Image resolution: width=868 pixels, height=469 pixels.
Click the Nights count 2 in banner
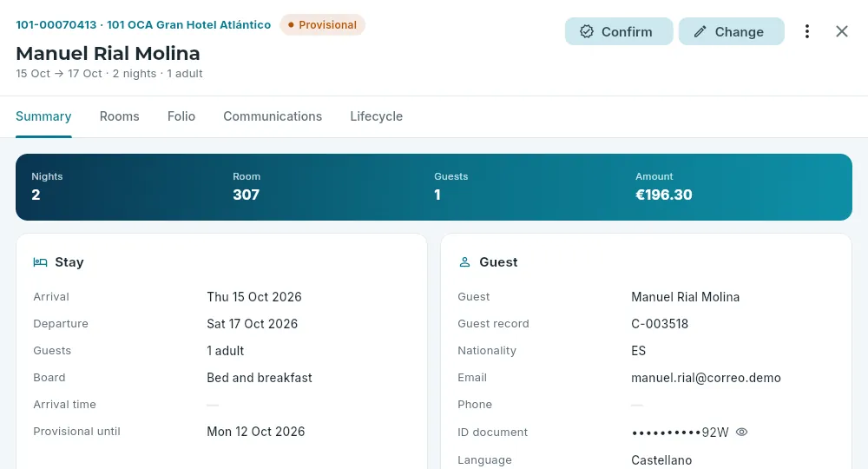pyautogui.click(x=36, y=195)
